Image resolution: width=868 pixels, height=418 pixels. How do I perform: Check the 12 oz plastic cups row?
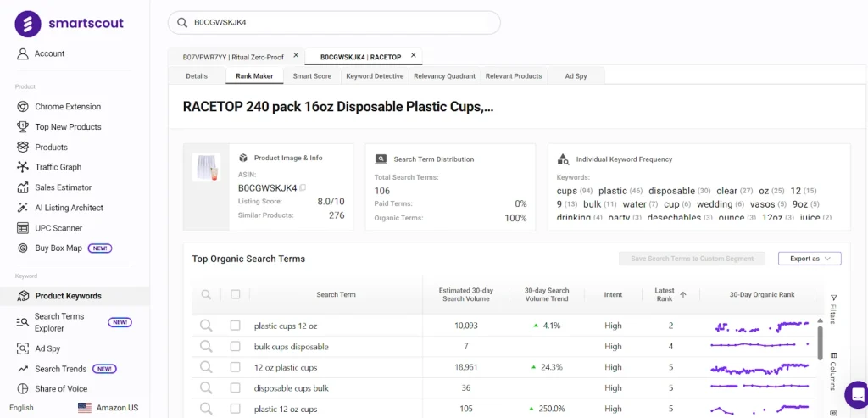tap(236, 367)
